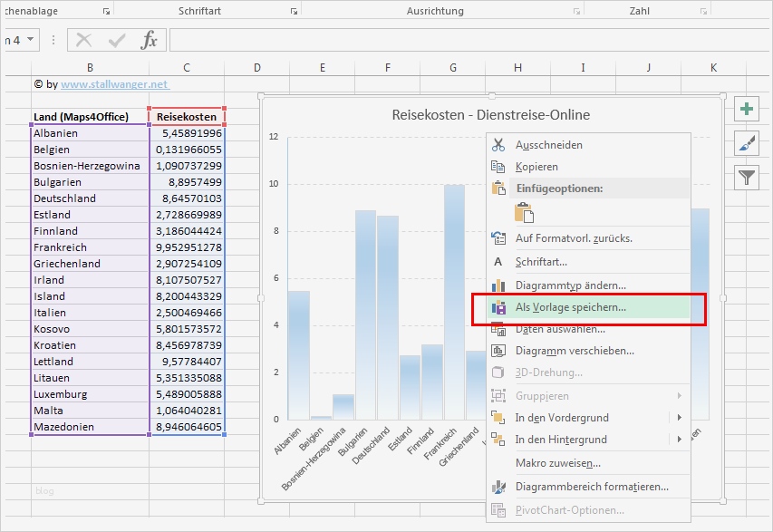The image size is (773, 532).
Task: Click the enter checkmark in formula bar
Action: [117, 40]
